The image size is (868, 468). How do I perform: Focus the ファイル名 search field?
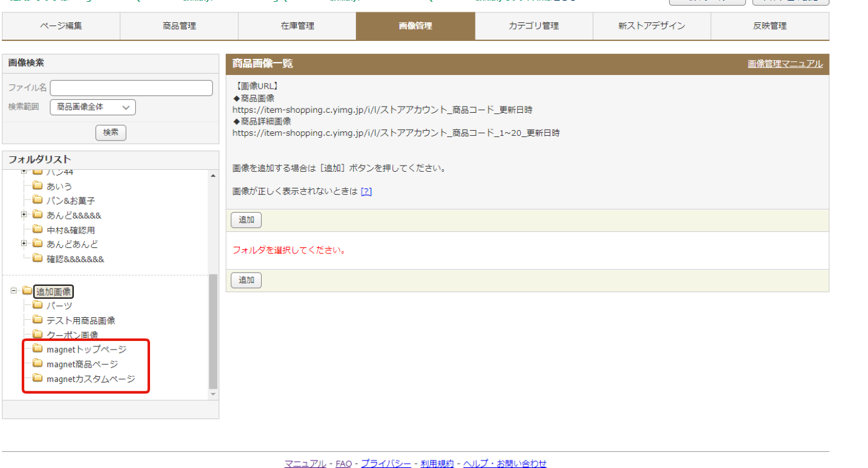(x=131, y=88)
